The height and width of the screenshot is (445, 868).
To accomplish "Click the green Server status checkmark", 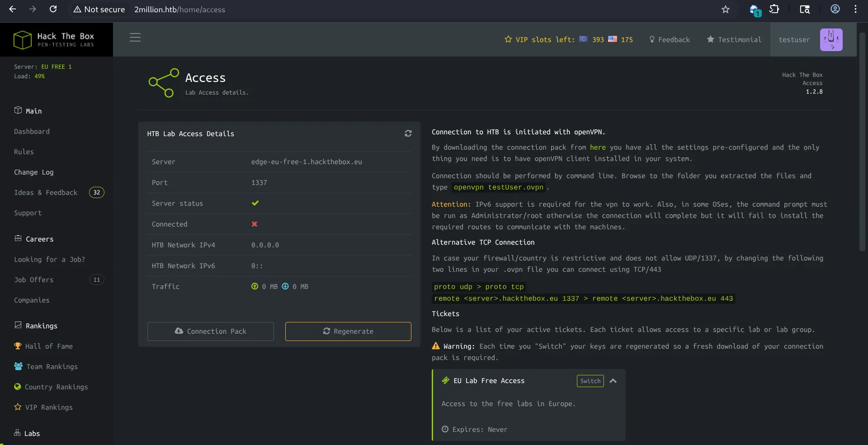I will coord(255,203).
